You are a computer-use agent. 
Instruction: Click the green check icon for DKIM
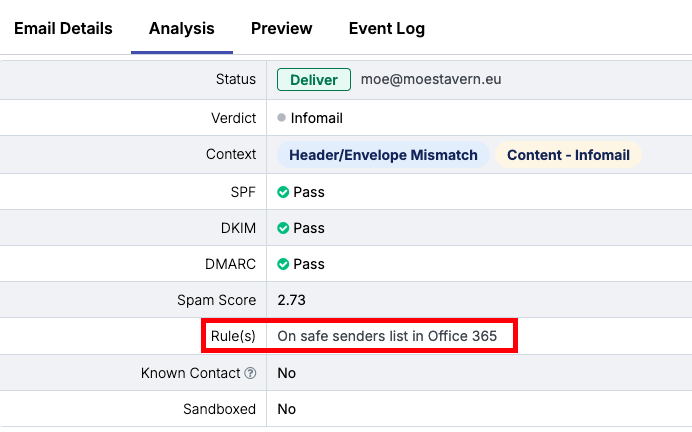pos(283,228)
